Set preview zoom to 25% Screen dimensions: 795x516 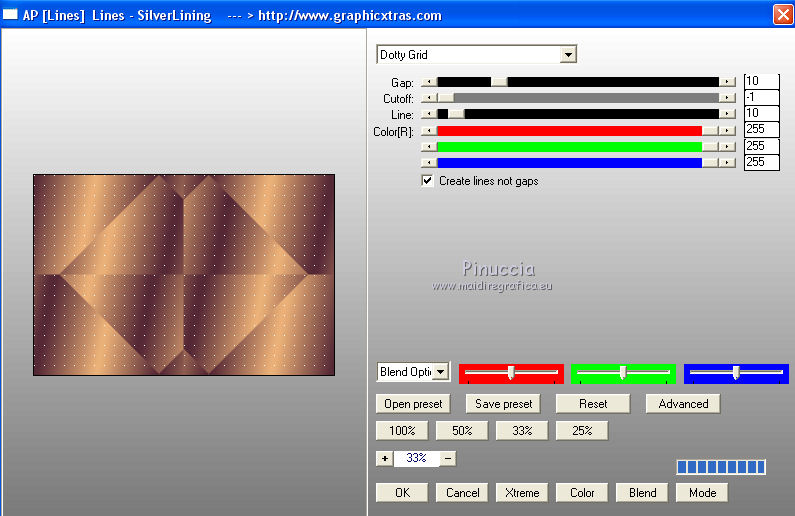point(582,431)
